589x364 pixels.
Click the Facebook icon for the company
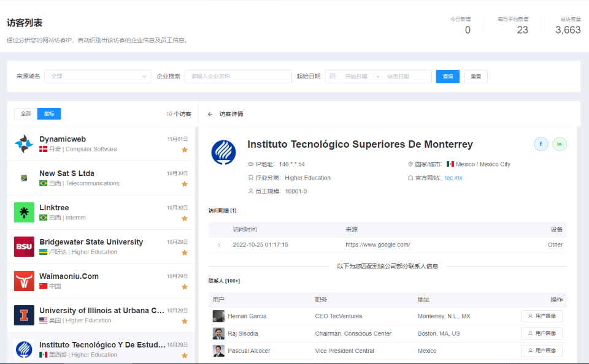tap(541, 144)
